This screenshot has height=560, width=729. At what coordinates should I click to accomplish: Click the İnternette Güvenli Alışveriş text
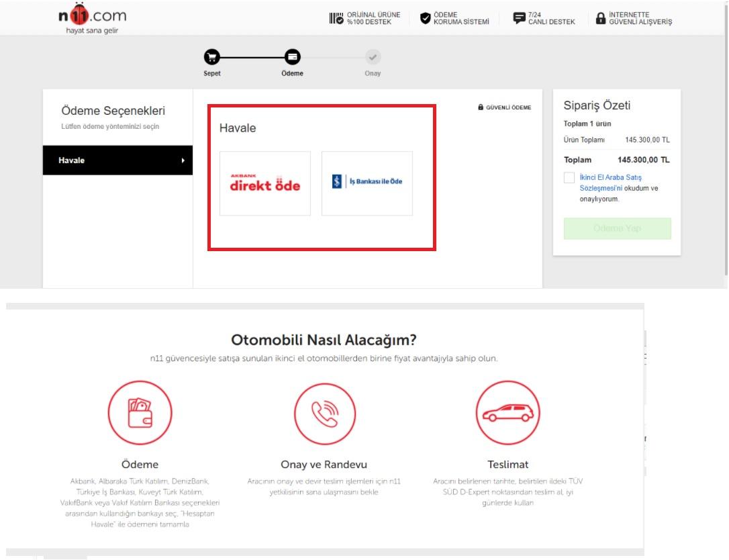(640, 18)
